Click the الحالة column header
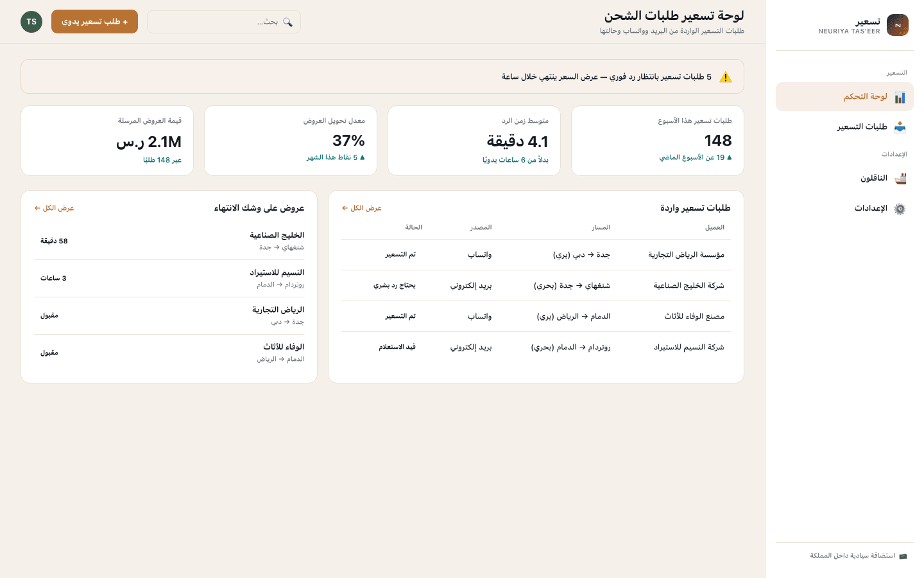The width and height of the screenshot is (924, 578). point(414,227)
